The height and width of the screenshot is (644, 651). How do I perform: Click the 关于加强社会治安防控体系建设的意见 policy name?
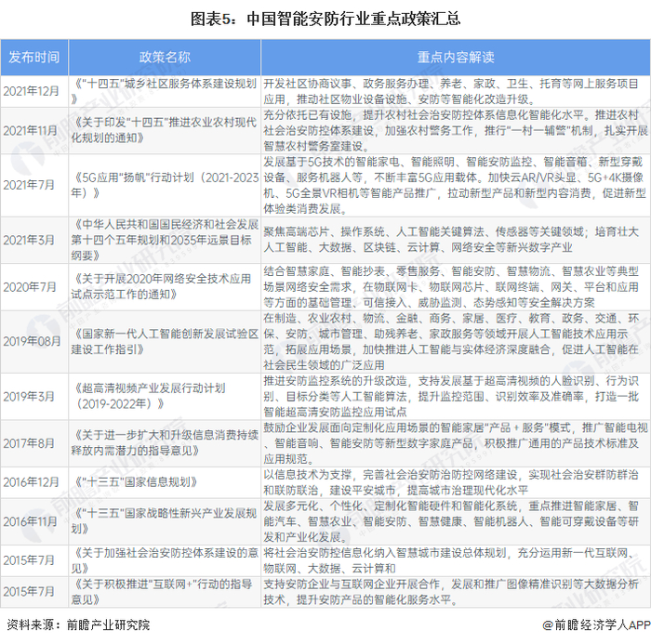(x=165, y=560)
